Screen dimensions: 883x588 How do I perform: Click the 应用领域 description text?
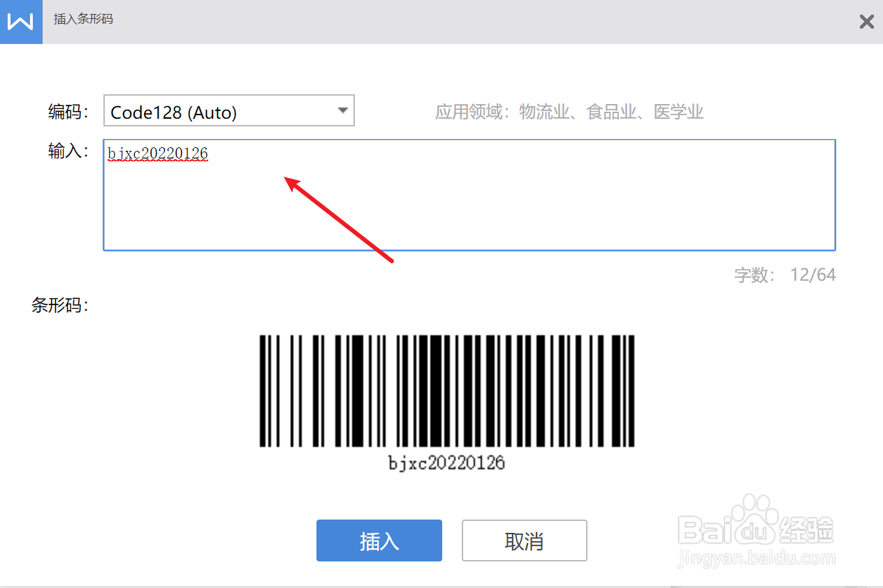[569, 112]
